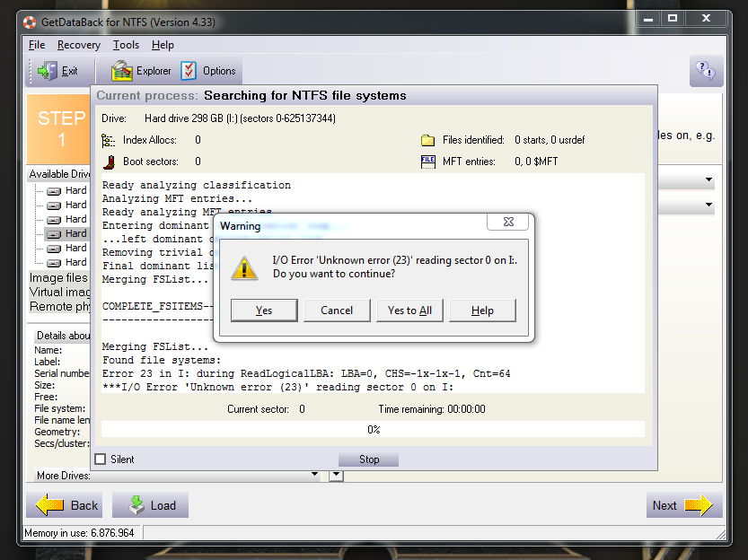Expand the upper right combo box arrow
Screen dimensions: 748x560
tap(708, 179)
